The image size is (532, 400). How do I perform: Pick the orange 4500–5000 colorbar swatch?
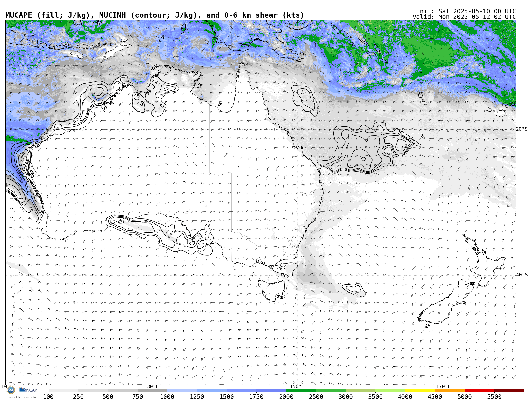(450, 391)
